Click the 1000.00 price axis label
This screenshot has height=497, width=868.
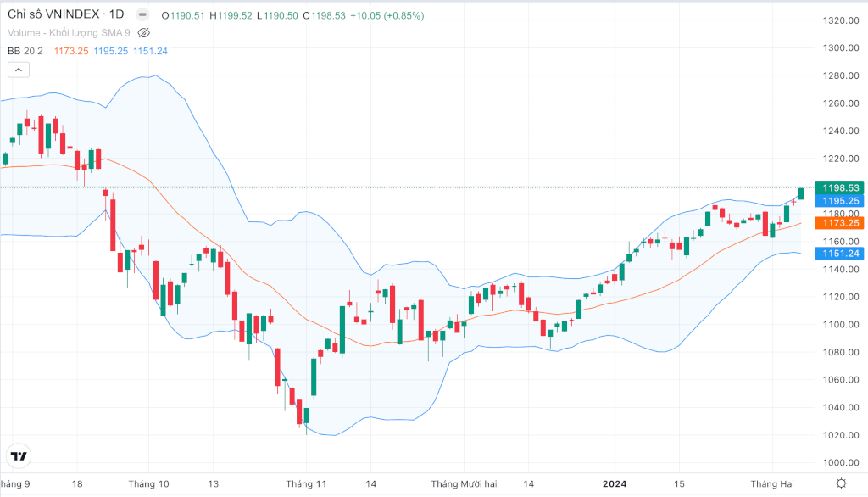pyautogui.click(x=841, y=462)
